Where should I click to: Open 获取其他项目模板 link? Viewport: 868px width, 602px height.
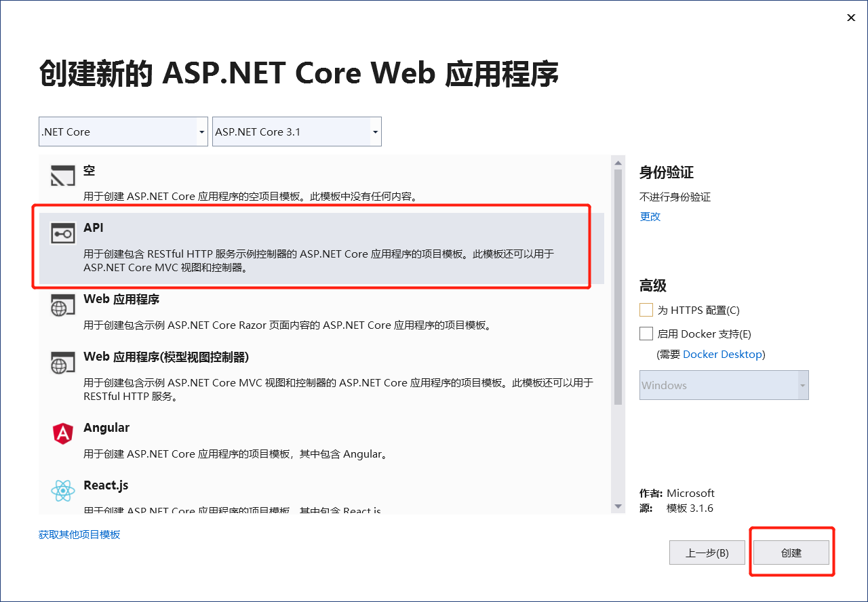tap(79, 535)
